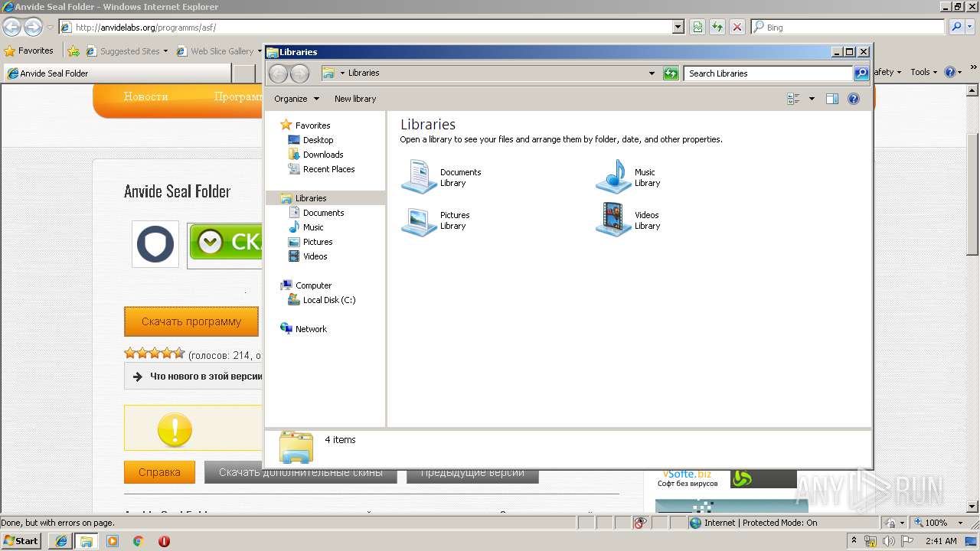Click Internet Explorer Forward button
The height and width of the screenshot is (551, 980).
[33, 28]
